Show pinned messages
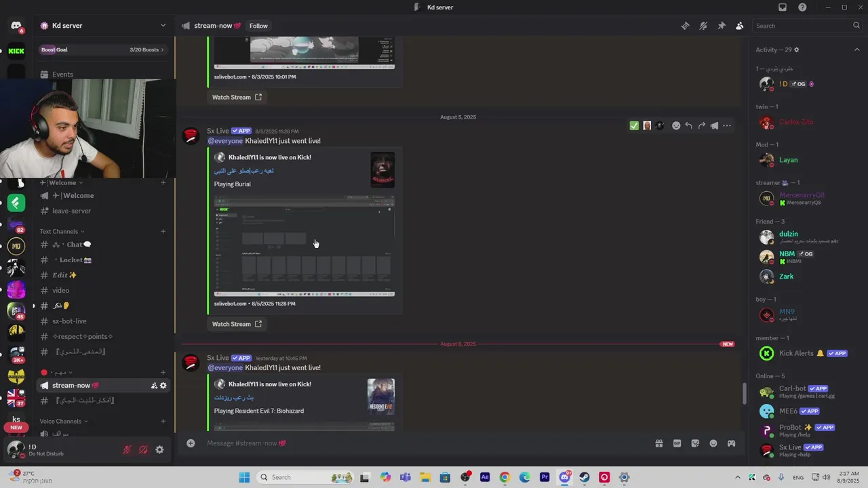 pos(722,26)
